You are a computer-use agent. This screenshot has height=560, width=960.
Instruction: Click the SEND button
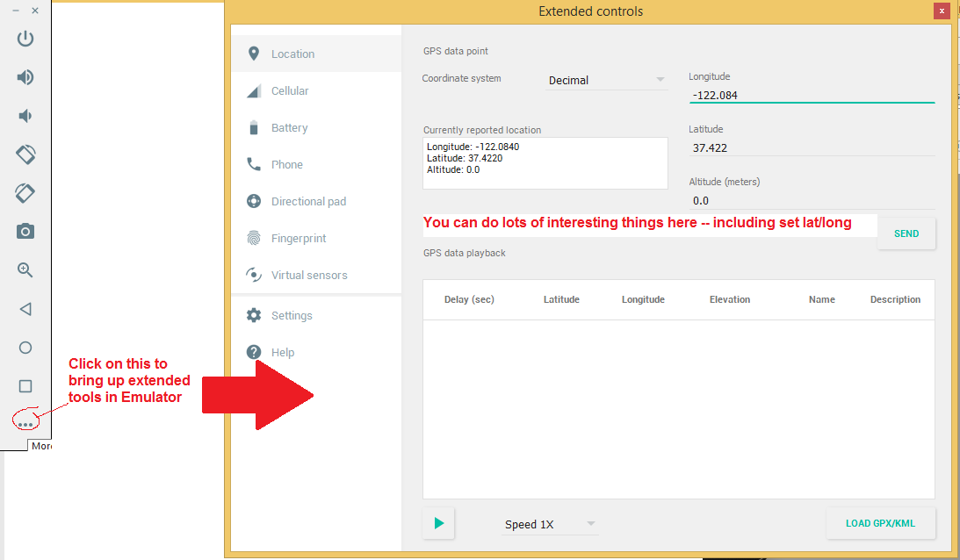coord(906,233)
